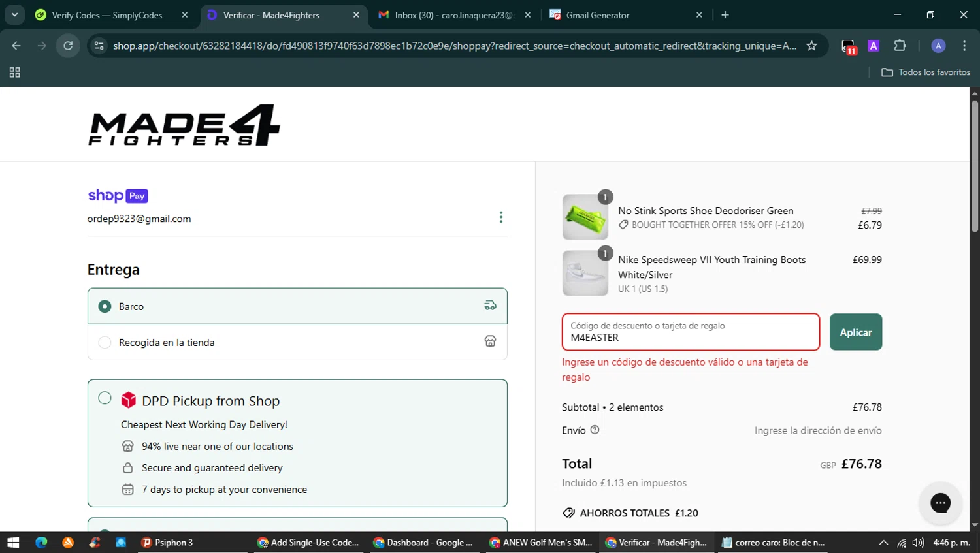The height and width of the screenshot is (553, 980).
Task: Click the Made4Fighters logo
Action: (184, 125)
